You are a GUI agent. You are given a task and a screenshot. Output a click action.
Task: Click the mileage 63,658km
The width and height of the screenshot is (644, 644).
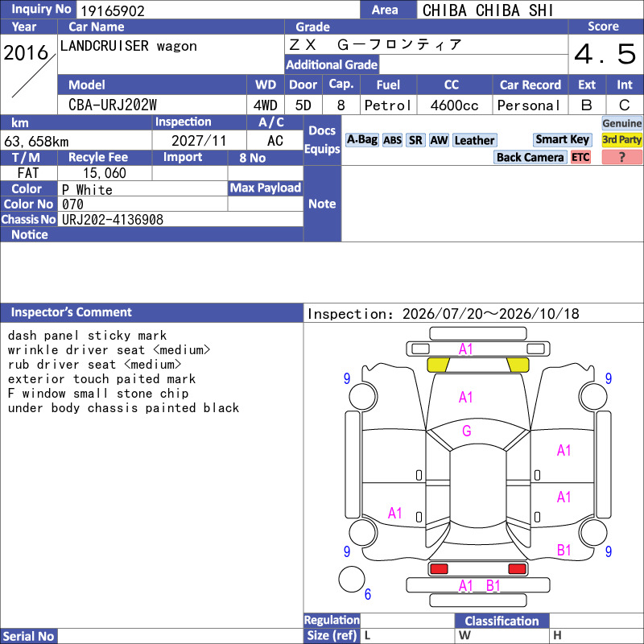click(36, 142)
